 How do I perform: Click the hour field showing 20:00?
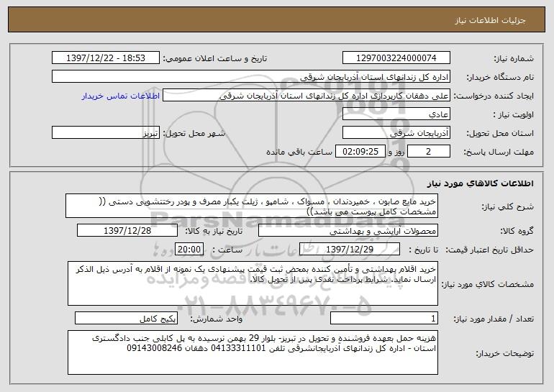click(189, 250)
